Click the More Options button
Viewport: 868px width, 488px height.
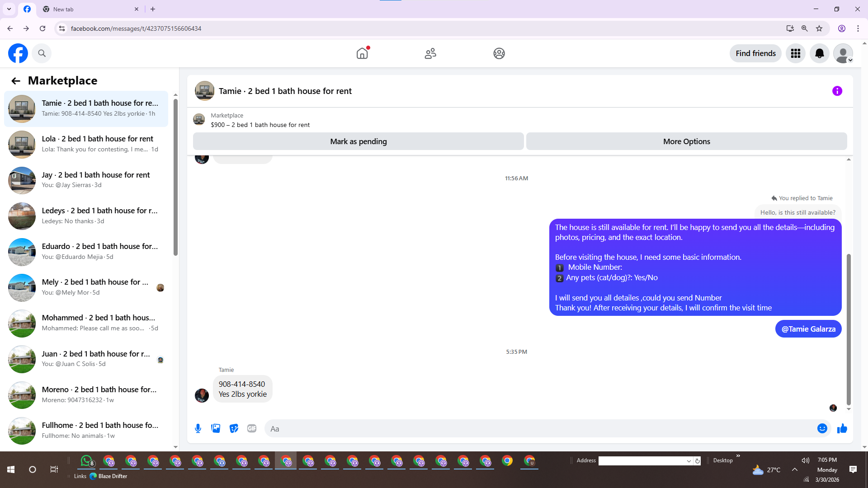[686, 141]
